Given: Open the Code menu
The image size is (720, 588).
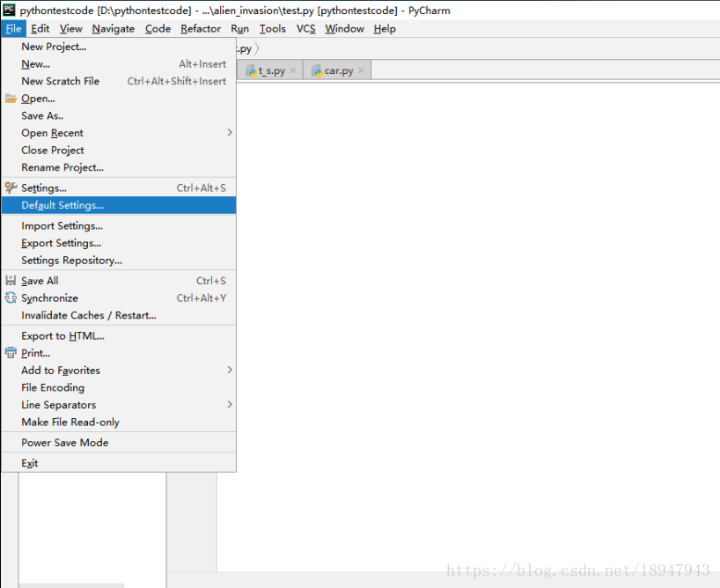Looking at the screenshot, I should [158, 28].
